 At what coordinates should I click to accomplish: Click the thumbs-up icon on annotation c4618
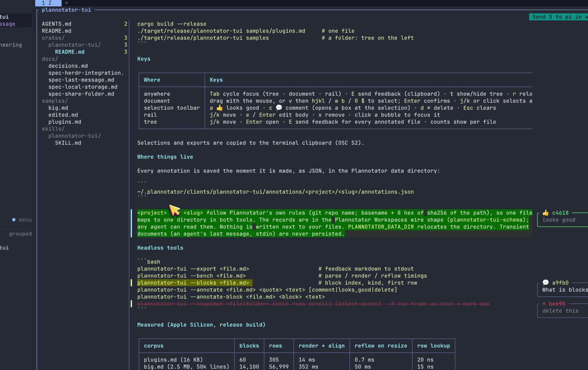click(545, 213)
